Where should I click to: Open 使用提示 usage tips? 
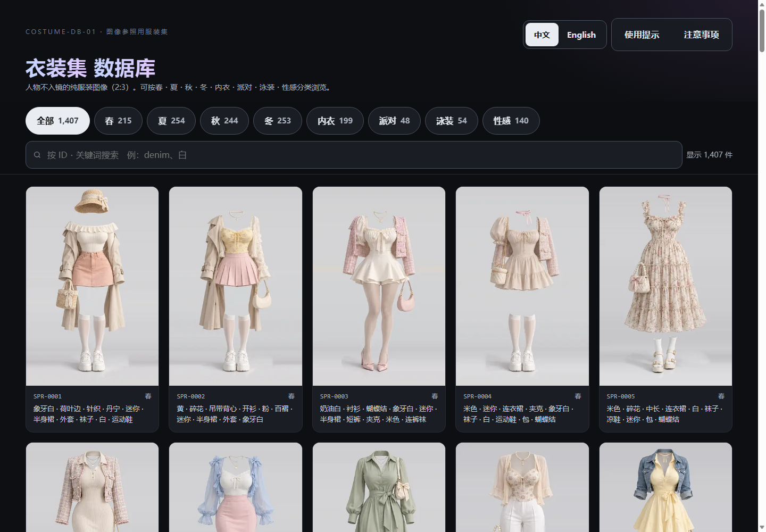(x=642, y=35)
